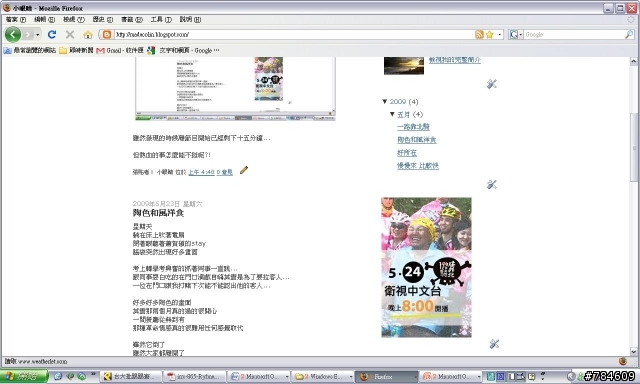
Task: Switch to the first Microsoft O... taskbar group
Action: 258,377
